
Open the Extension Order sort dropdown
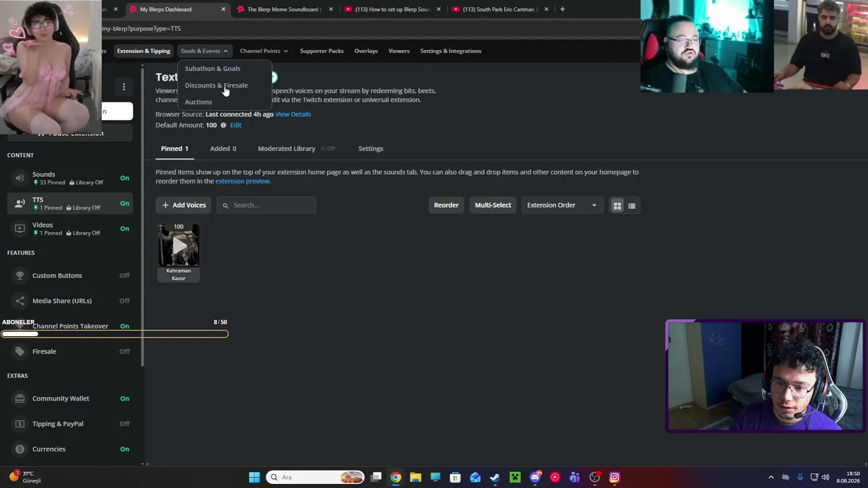click(x=561, y=205)
